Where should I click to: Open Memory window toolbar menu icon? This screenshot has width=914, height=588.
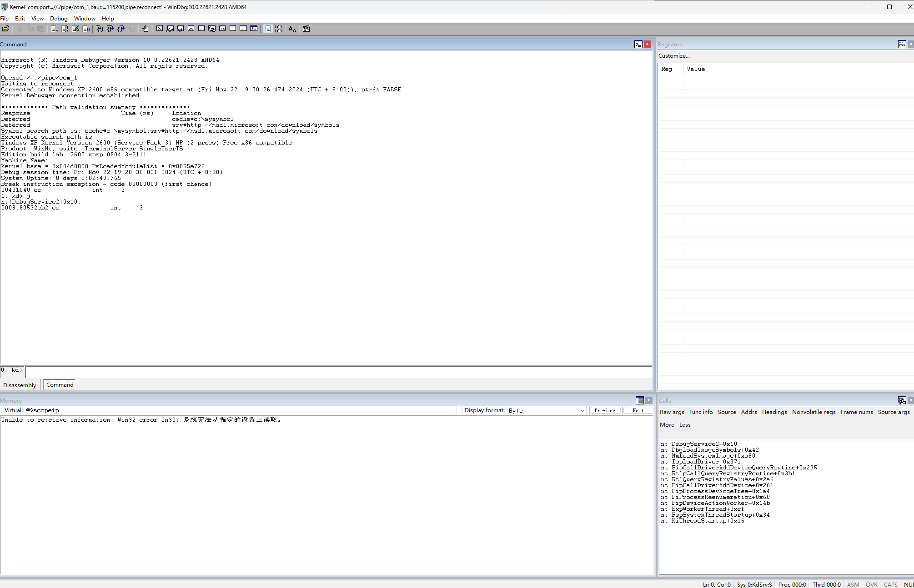(x=639, y=400)
